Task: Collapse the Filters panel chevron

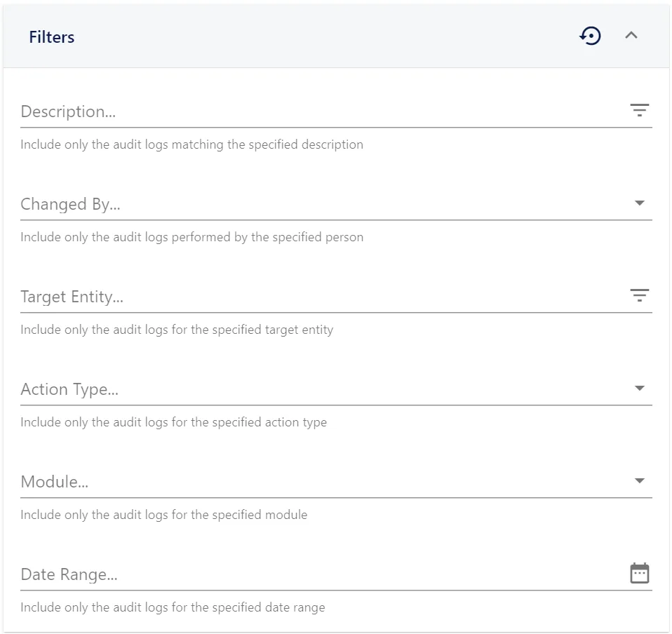Action: click(x=631, y=36)
